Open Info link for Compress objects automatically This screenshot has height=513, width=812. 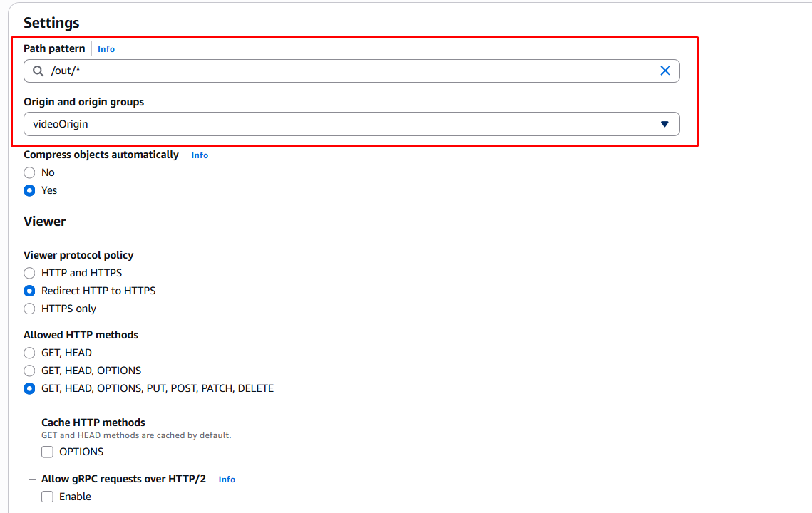click(200, 155)
